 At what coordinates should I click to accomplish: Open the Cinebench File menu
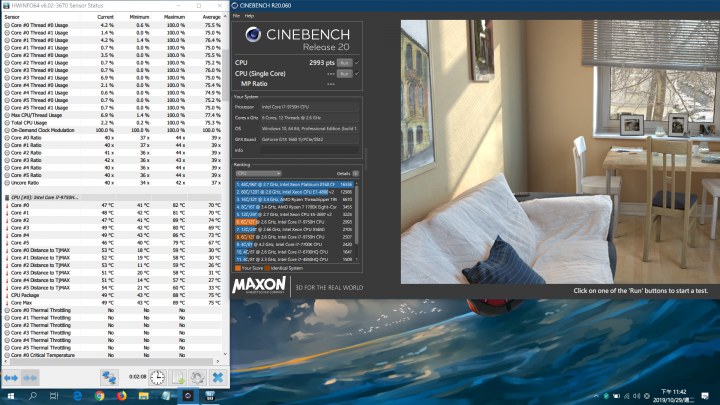coord(236,16)
